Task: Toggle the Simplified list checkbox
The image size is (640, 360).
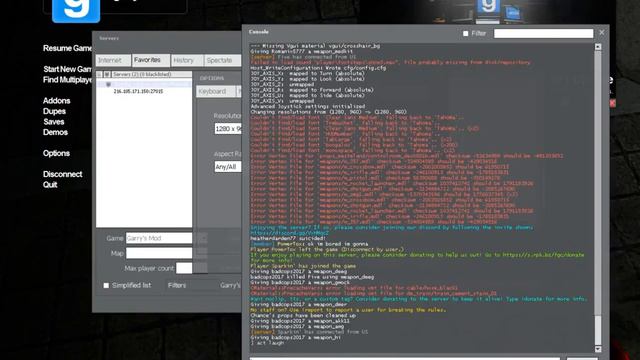Action: pos(106,285)
